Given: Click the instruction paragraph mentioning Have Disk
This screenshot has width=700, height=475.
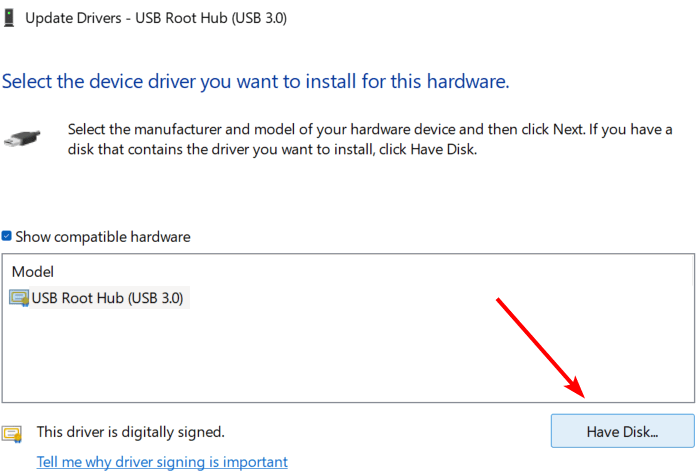Looking at the screenshot, I should pyautogui.click(x=370, y=139).
